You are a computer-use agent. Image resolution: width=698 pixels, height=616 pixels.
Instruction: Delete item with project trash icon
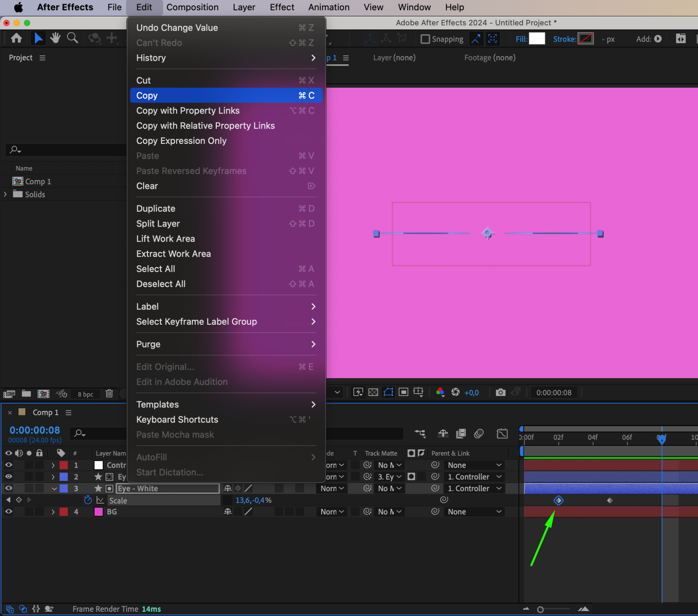click(109, 394)
